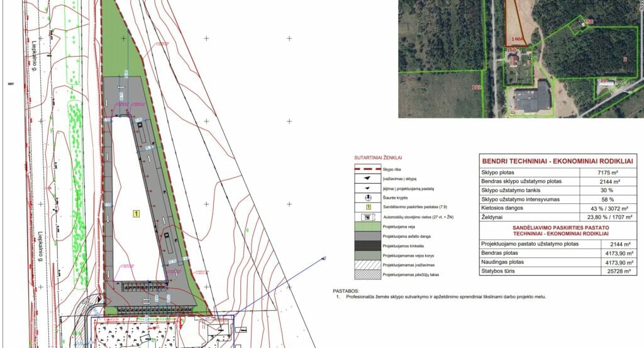
Task: Click the Įvažiavimas į sklypą arrow legend symbol
Action: coord(367,178)
